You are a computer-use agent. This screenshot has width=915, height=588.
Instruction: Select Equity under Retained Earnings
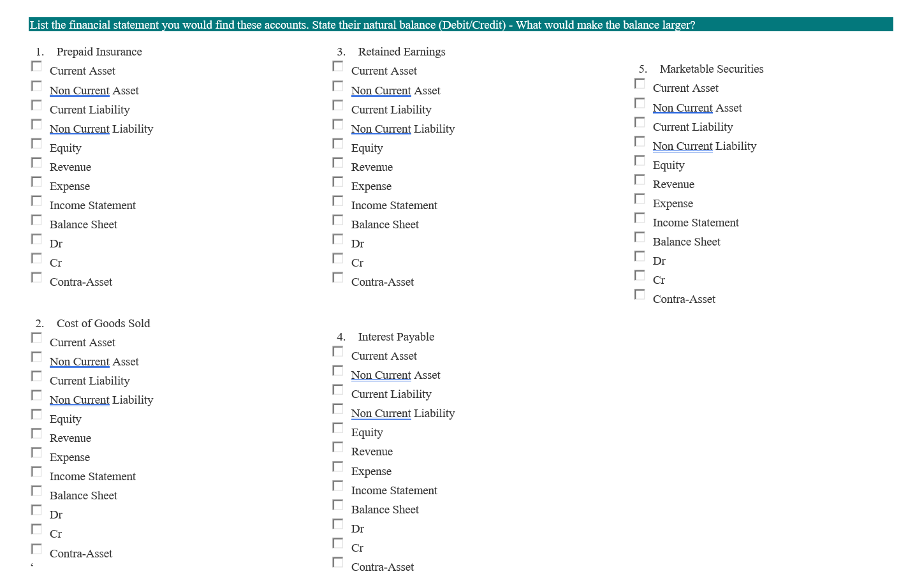pyautogui.click(x=337, y=143)
